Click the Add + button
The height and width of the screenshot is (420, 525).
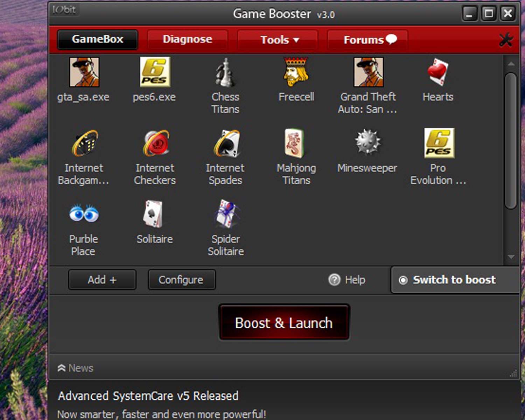click(x=102, y=280)
